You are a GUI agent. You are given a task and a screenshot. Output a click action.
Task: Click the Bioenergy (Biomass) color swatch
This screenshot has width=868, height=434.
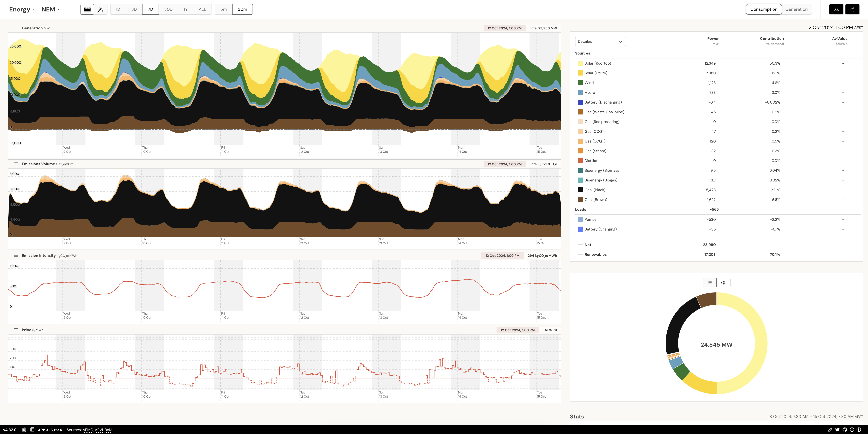point(580,171)
